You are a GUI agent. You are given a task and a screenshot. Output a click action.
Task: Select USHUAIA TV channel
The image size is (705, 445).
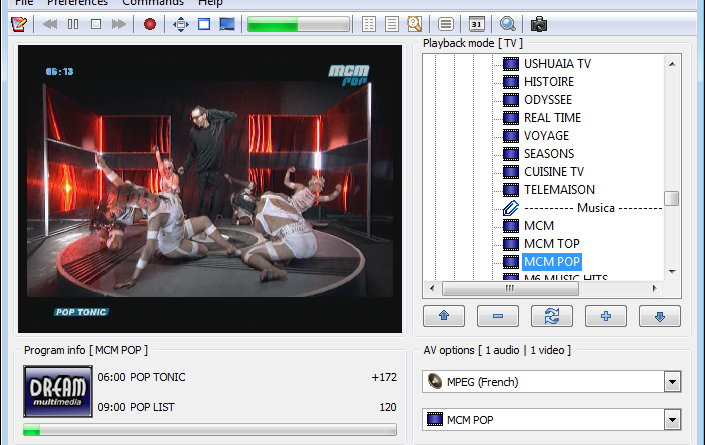[557, 64]
